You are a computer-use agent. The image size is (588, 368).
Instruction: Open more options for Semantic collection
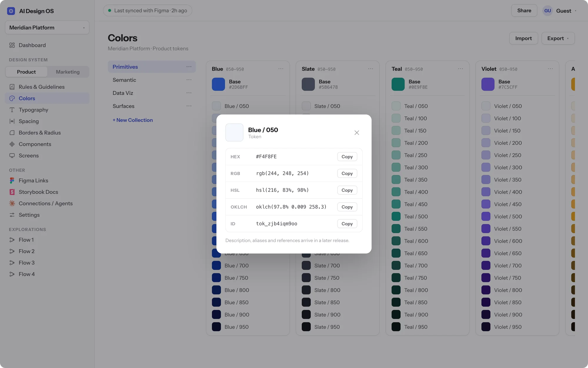(189, 80)
